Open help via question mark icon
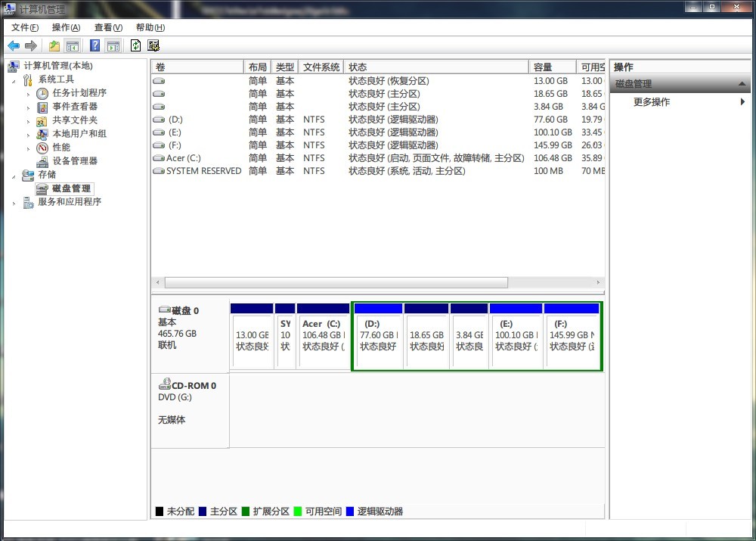Viewport: 756px width, 541px height. [x=95, y=46]
